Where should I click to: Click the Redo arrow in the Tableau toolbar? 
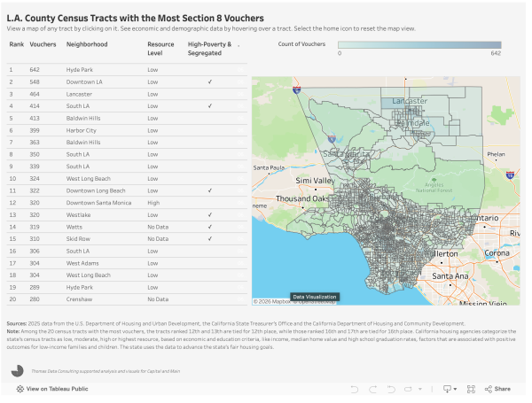click(x=373, y=389)
